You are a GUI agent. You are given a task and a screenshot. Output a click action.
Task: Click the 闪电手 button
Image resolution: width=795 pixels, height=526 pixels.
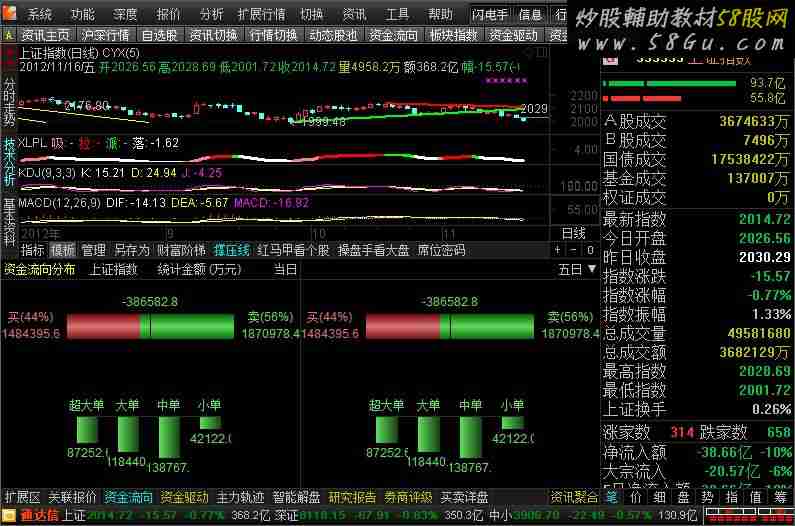[x=490, y=15]
